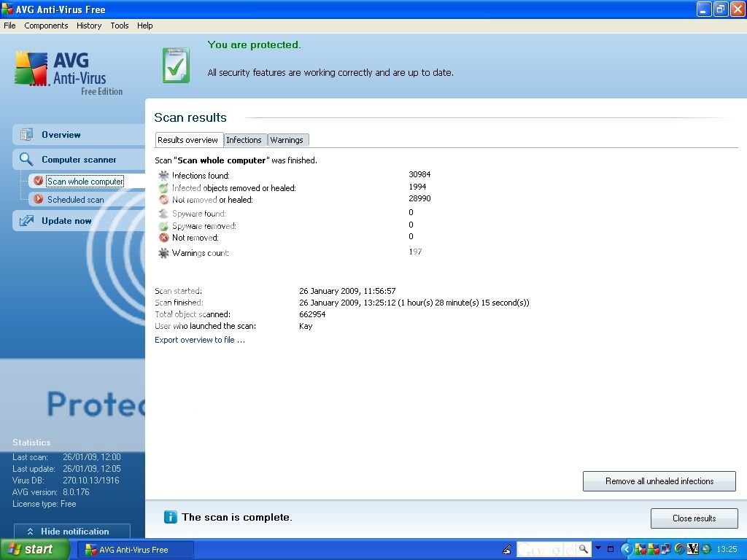Open the Components menu
This screenshot has height=560, width=747.
(x=46, y=26)
